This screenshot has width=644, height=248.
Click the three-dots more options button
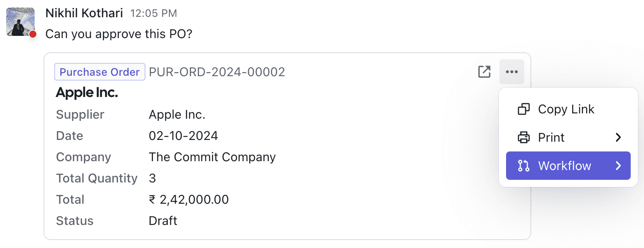coord(511,72)
